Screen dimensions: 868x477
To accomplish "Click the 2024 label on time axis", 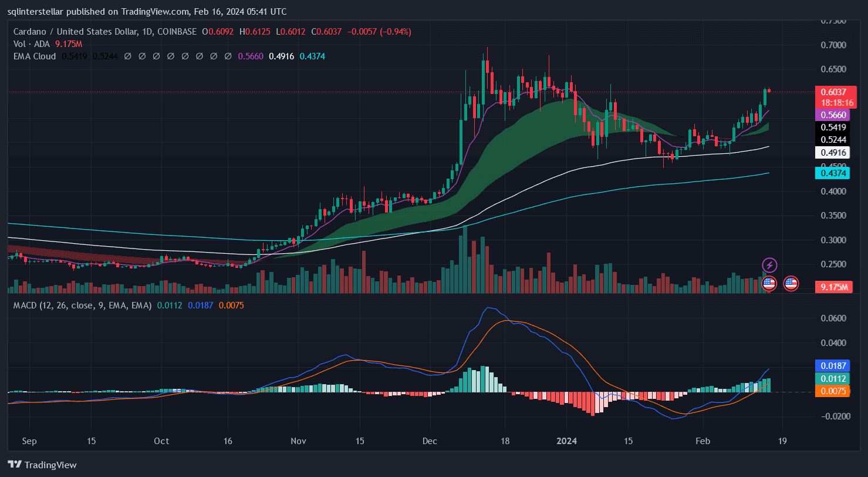I will pyautogui.click(x=567, y=441).
